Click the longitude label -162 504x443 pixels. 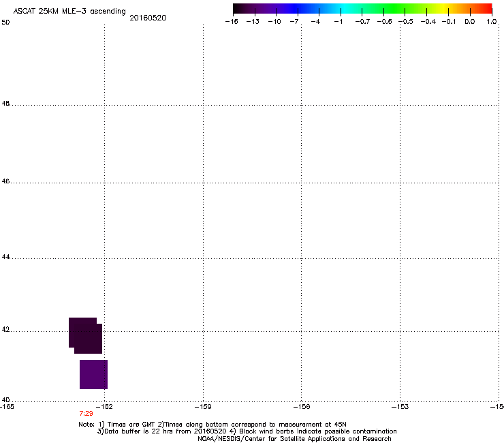click(x=104, y=407)
